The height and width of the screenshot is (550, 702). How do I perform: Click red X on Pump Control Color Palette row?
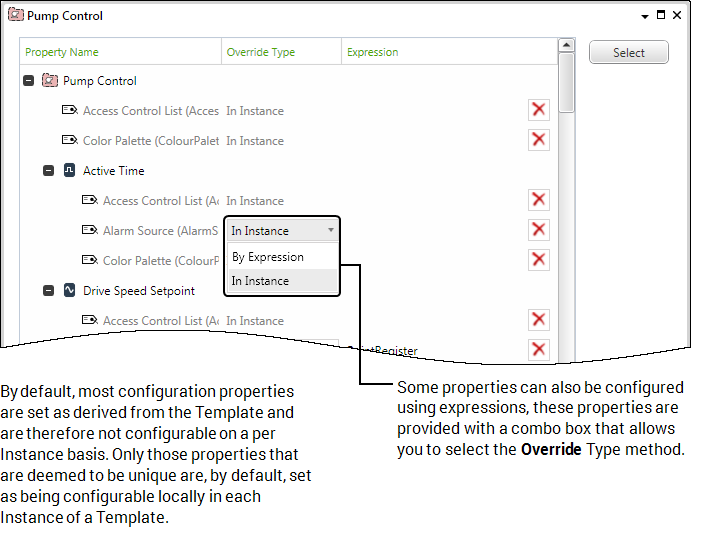(x=539, y=140)
